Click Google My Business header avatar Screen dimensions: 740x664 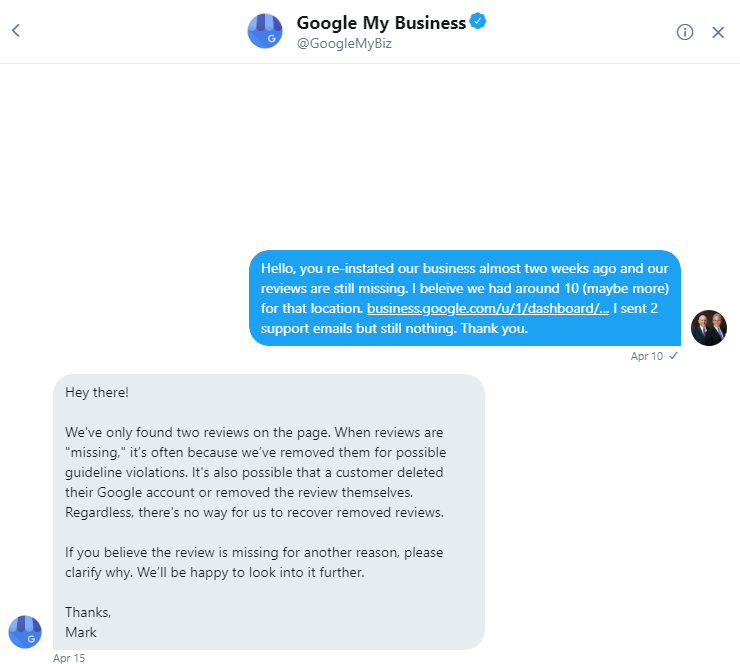pos(265,32)
